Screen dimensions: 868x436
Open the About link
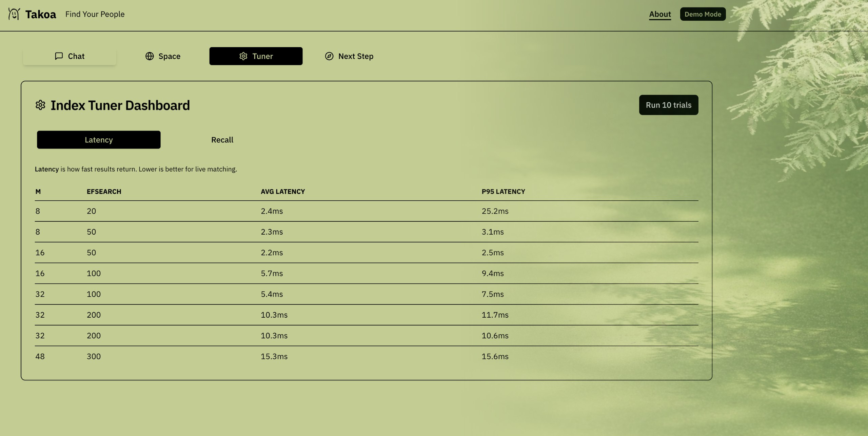pos(659,14)
